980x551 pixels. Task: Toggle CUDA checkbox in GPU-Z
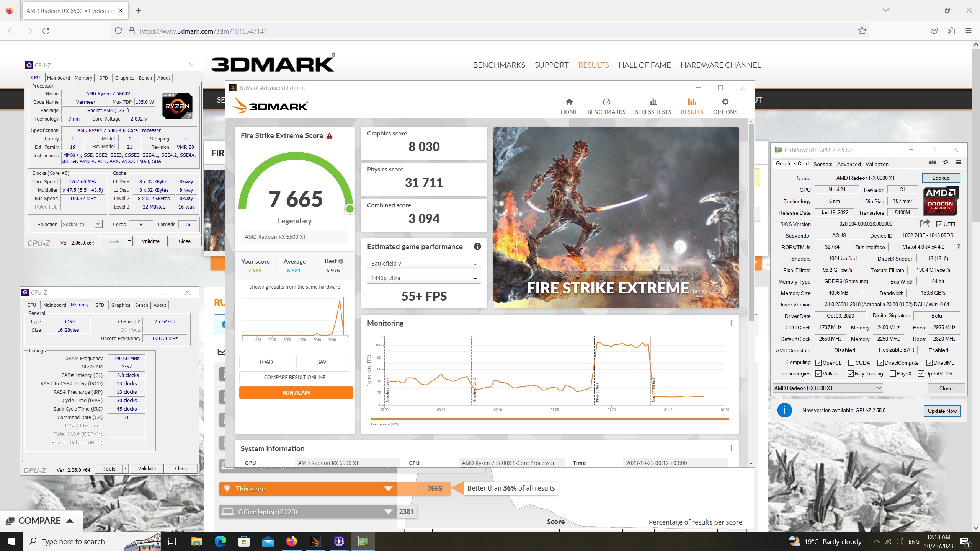851,363
